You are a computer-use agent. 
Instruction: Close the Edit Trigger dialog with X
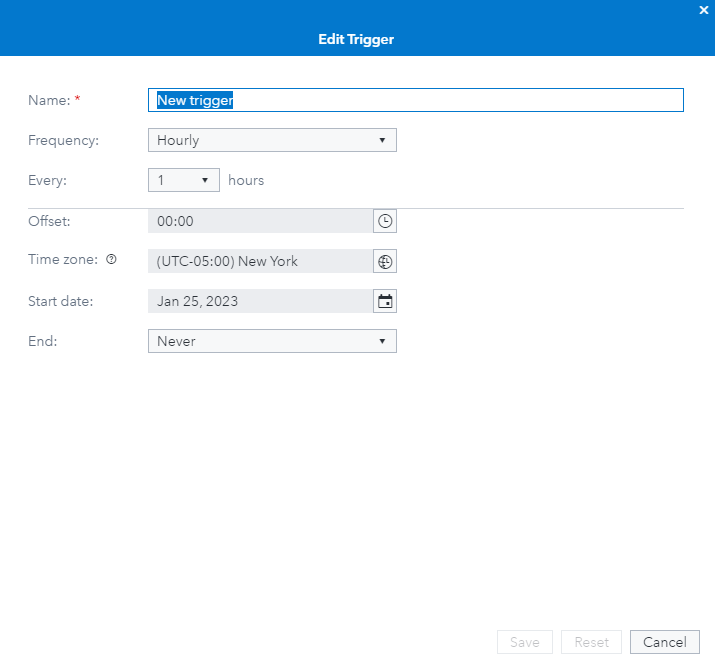tap(703, 9)
